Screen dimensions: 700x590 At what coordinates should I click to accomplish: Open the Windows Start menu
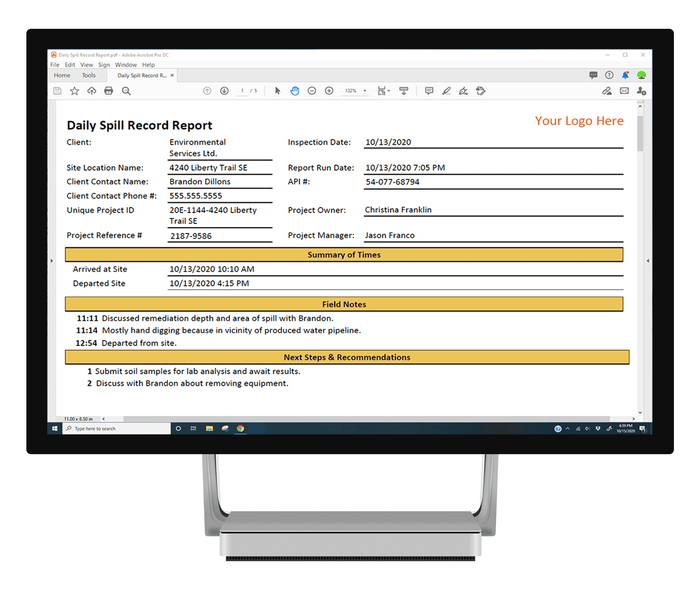[55, 428]
